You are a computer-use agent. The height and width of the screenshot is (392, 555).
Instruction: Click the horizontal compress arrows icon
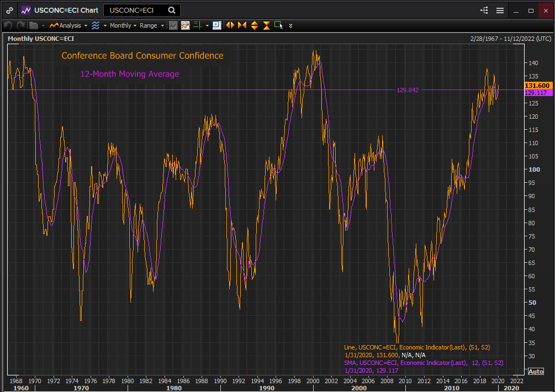tap(242, 25)
